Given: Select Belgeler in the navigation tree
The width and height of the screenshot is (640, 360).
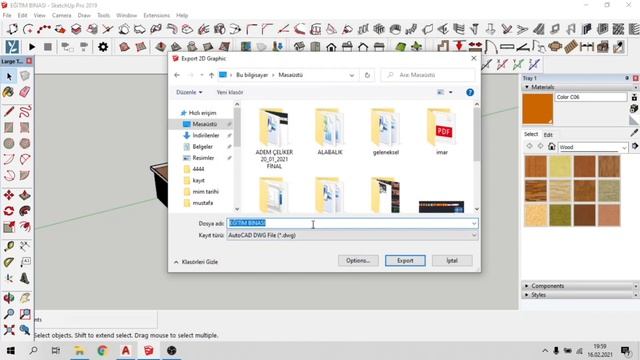Looking at the screenshot, I should 202,147.
